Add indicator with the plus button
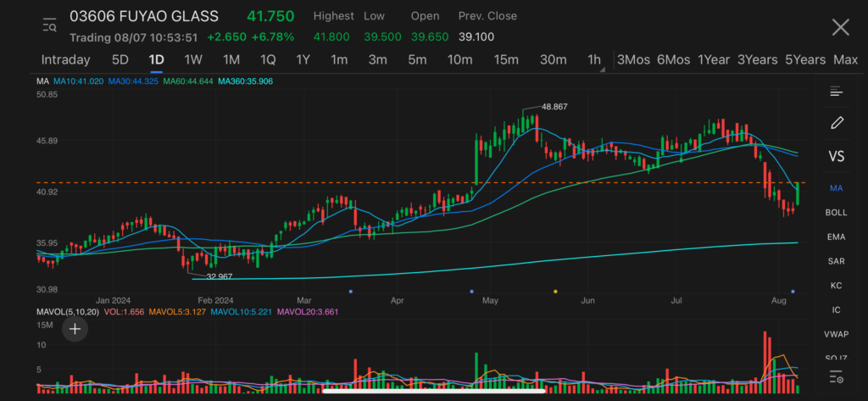Viewport: 868px width, 401px height. [x=75, y=329]
